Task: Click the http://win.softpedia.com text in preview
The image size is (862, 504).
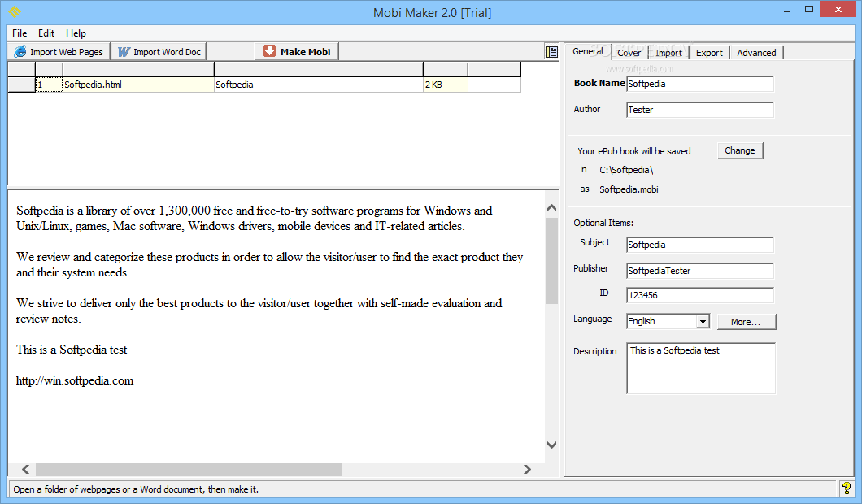Action: 75,381
